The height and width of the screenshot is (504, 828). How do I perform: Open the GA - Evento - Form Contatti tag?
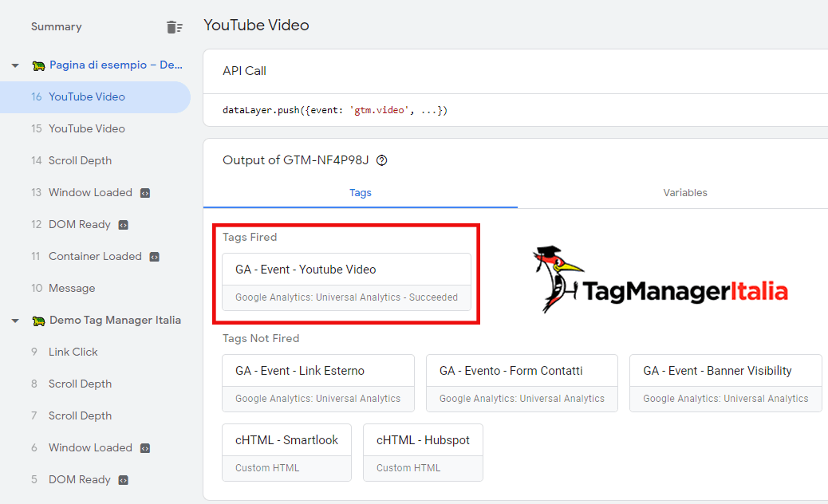[522, 383]
